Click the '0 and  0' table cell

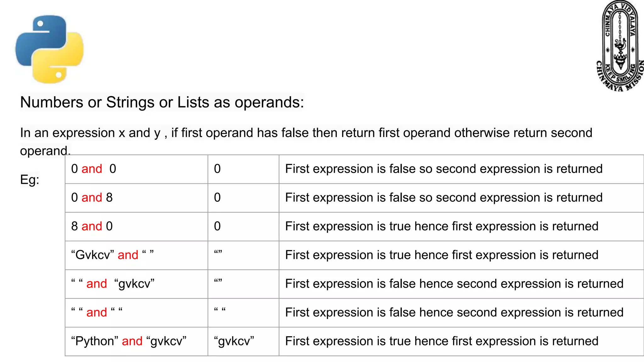click(x=136, y=169)
